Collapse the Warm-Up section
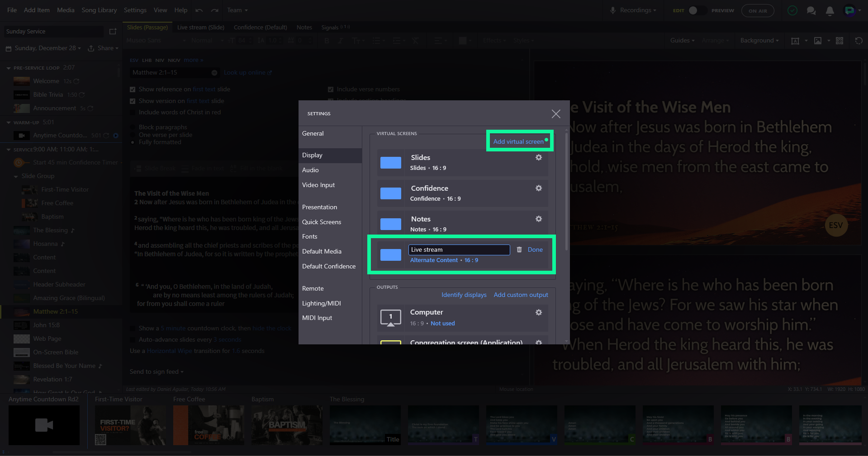This screenshot has width=868, height=456. 9,122
